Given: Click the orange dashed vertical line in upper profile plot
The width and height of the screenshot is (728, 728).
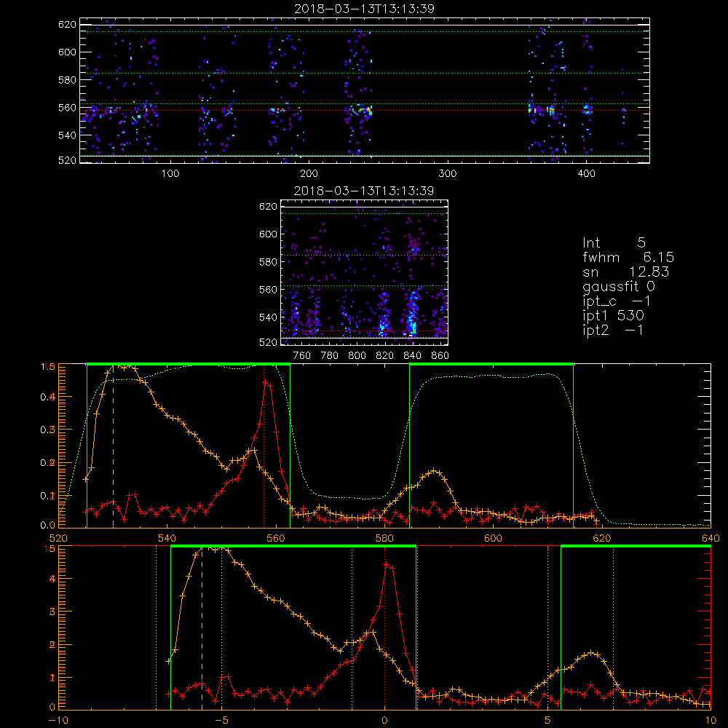Looking at the screenshot, I should click(x=114, y=446).
